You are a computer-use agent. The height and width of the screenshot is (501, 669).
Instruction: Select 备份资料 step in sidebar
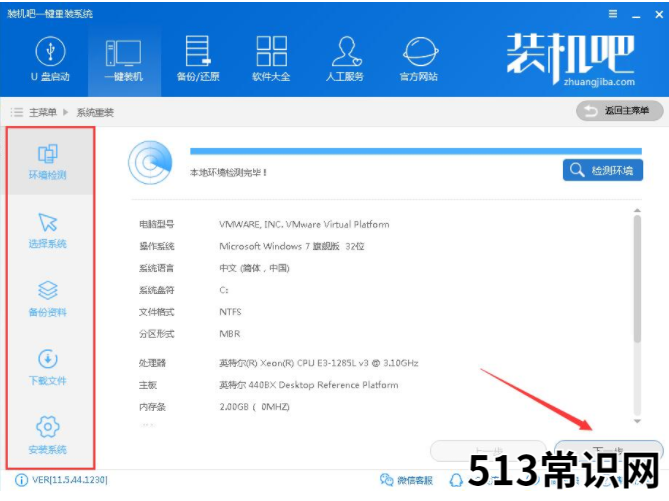click(48, 299)
